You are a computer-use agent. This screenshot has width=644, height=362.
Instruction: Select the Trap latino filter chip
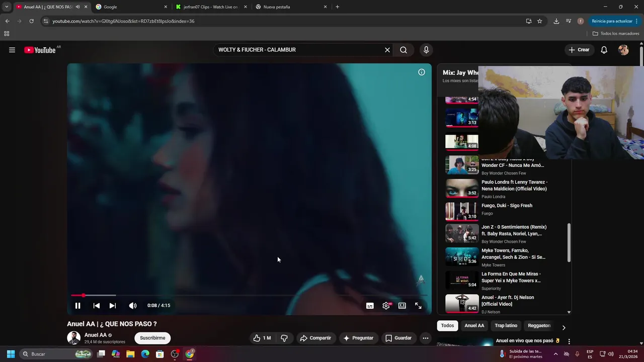506,325
